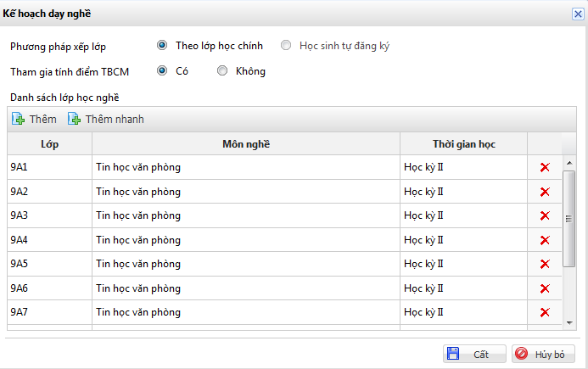Select the Học sinh tự đăng ký option
The height and width of the screenshot is (369, 588).
286,46
